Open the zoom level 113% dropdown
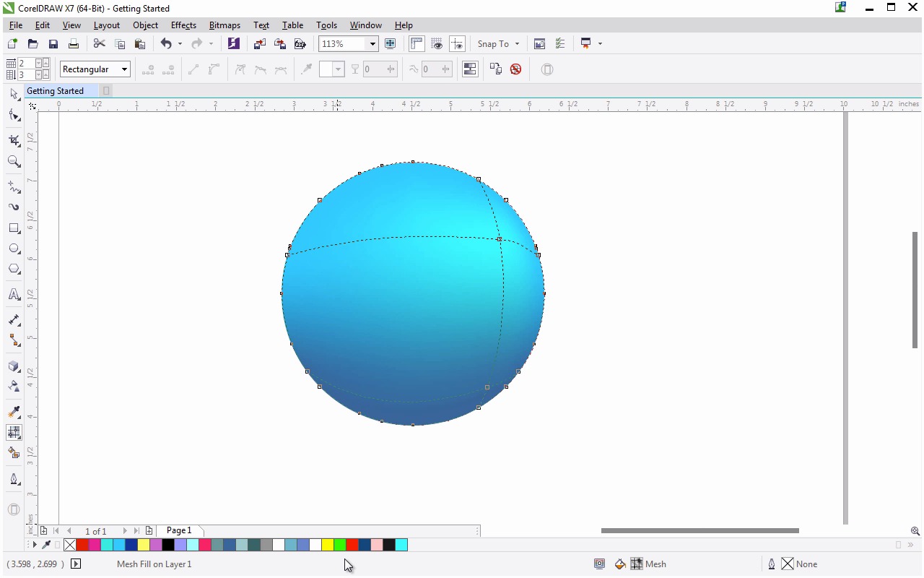Viewport: 924px width, 578px height. pos(372,44)
